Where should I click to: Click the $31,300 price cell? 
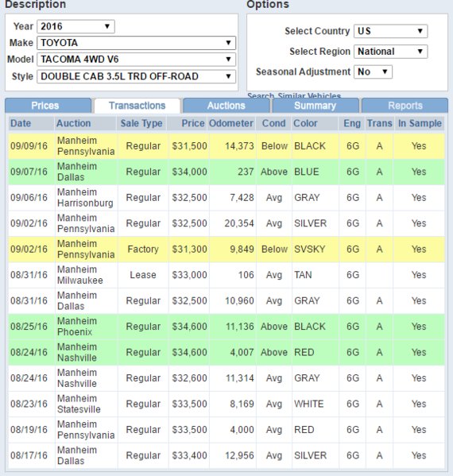189,250
